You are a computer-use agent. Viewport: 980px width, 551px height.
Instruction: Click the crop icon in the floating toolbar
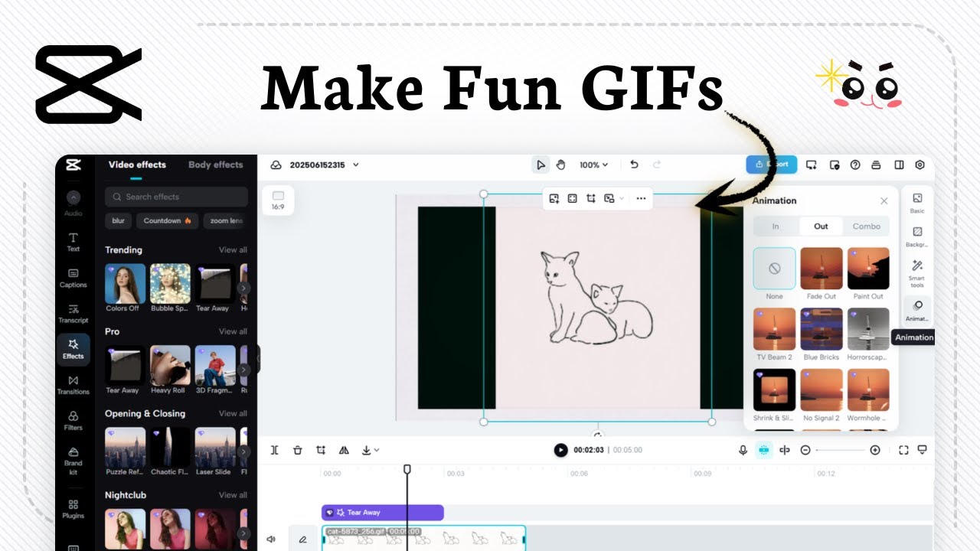(x=591, y=198)
